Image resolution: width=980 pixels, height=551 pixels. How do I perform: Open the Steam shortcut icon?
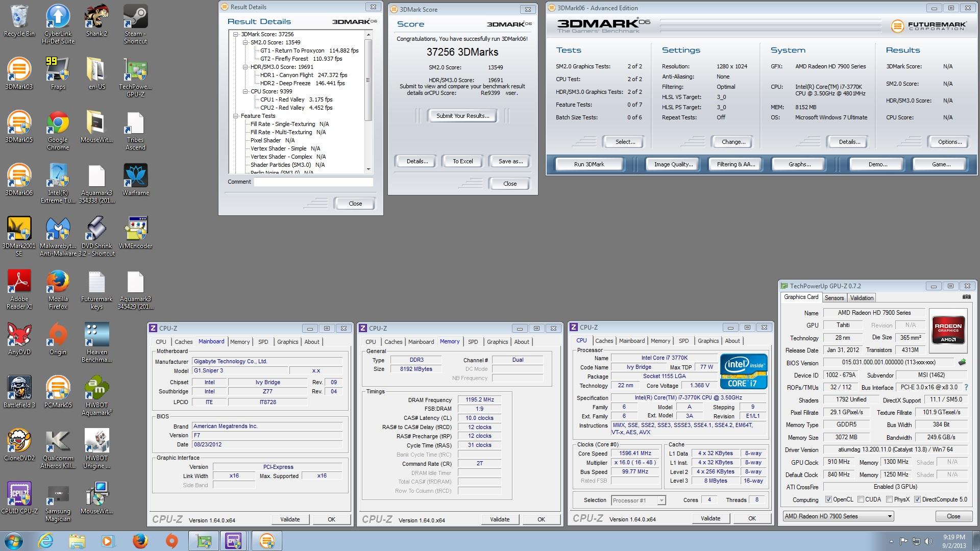[135, 24]
